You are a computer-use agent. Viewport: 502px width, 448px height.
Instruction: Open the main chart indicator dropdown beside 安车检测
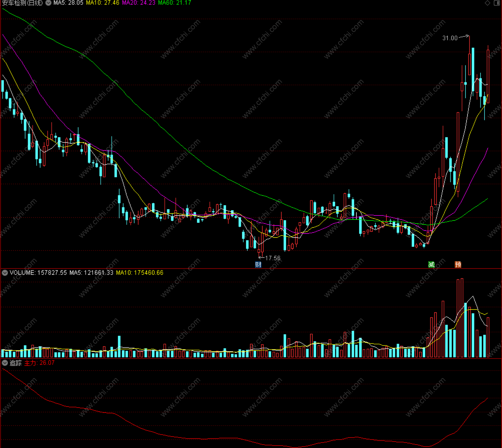click(48, 3)
